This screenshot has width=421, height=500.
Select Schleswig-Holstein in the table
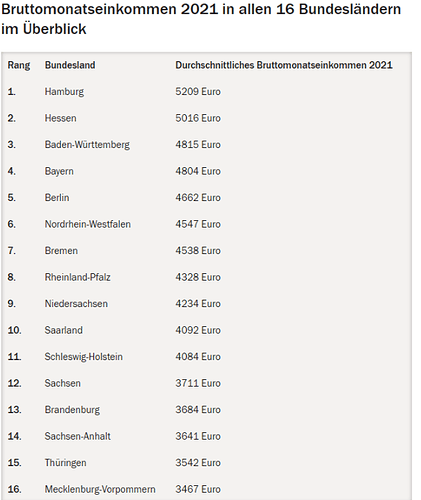click(x=84, y=357)
